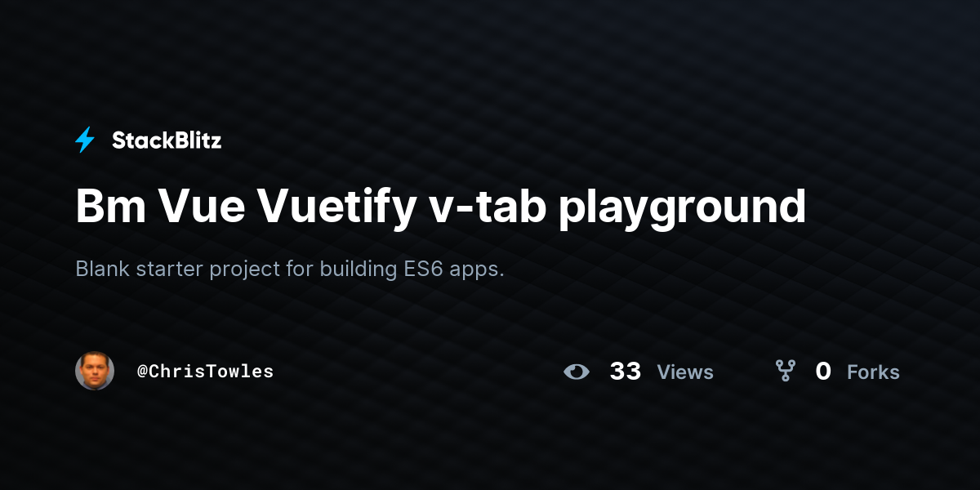Click the word "v-tab" in the heading

click(488, 206)
